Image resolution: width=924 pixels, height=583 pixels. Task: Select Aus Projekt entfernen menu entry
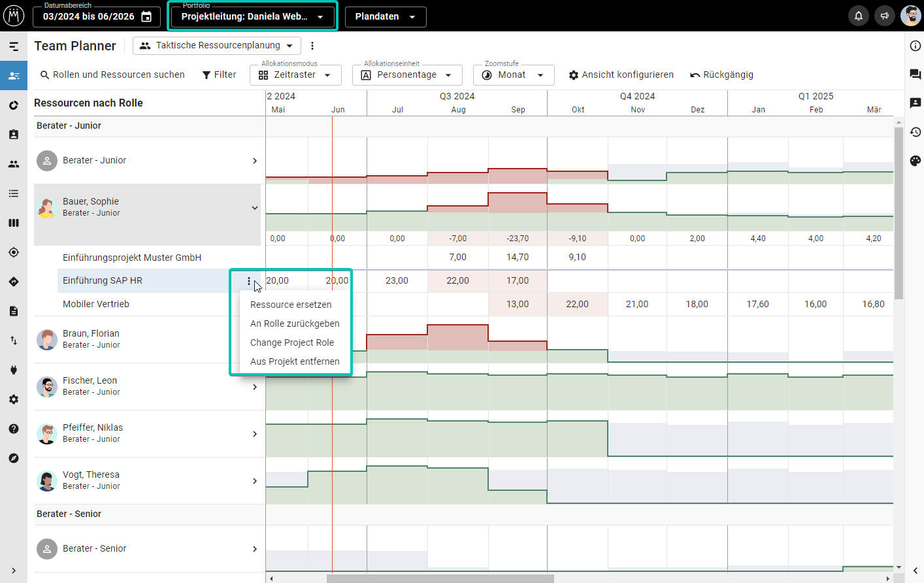pos(295,361)
